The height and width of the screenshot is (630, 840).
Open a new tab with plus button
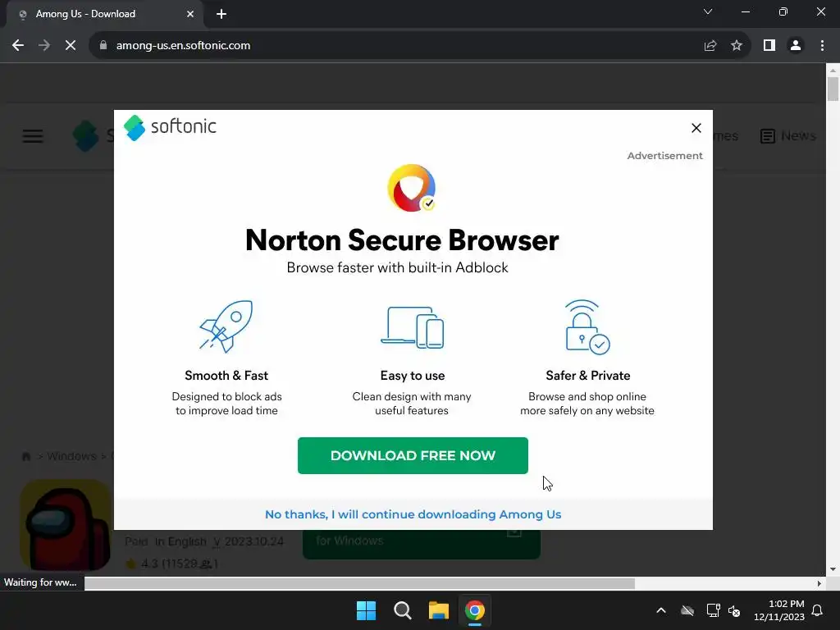(221, 14)
